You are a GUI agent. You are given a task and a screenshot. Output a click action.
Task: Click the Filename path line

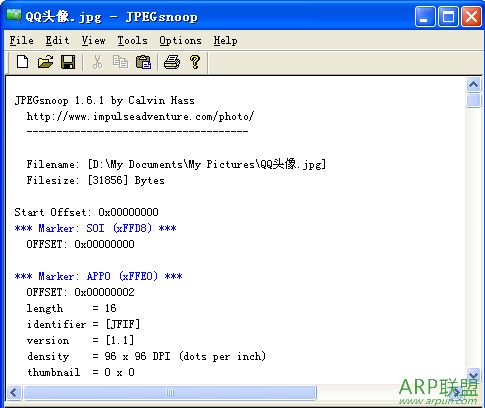click(176, 164)
